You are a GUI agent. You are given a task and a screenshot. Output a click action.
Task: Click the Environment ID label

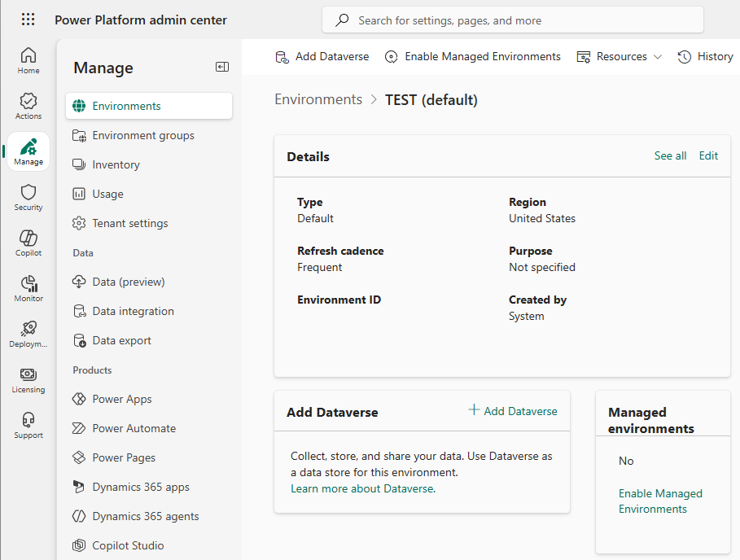[339, 300]
